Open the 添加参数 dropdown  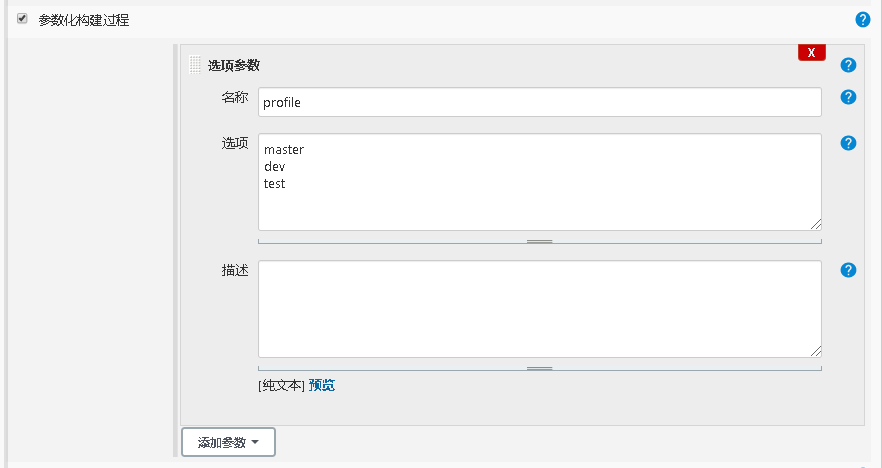228,442
